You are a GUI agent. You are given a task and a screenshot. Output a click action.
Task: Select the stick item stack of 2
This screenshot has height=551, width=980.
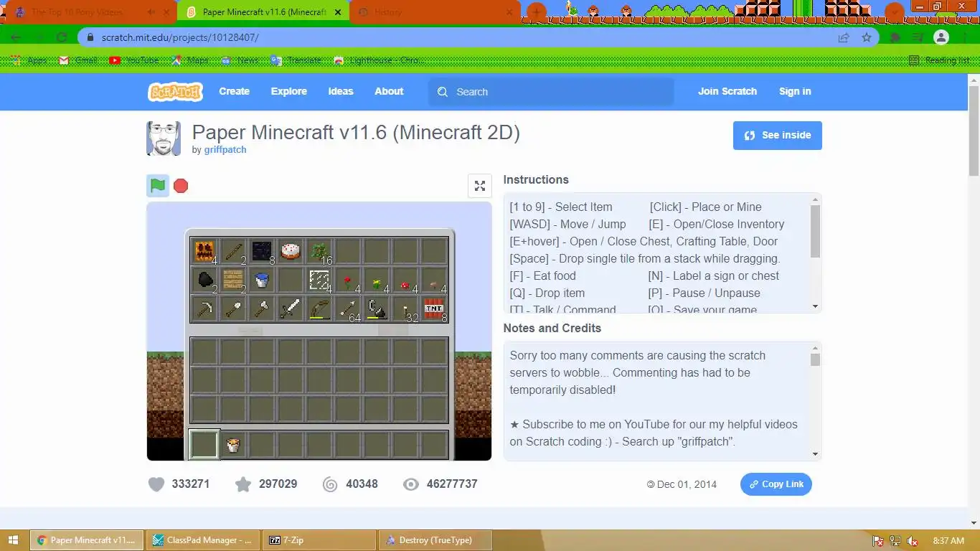[233, 251]
